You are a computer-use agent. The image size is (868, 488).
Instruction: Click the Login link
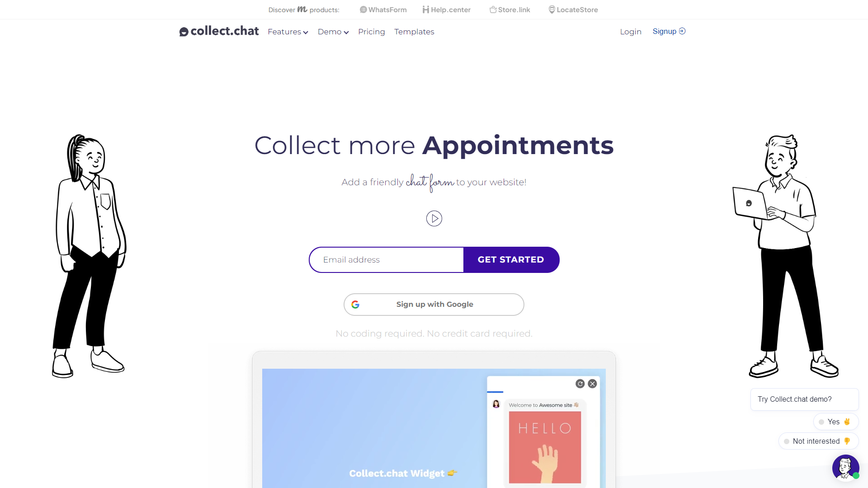click(630, 31)
